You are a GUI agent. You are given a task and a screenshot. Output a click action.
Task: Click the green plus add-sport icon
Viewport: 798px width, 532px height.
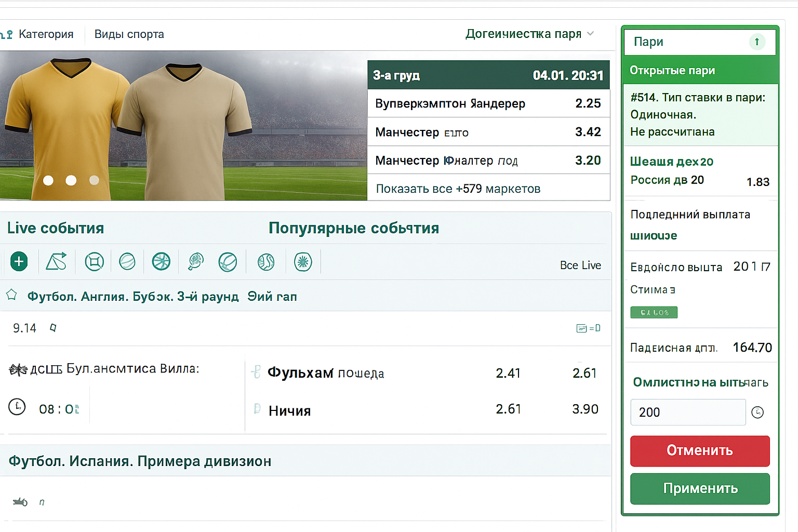[19, 261]
